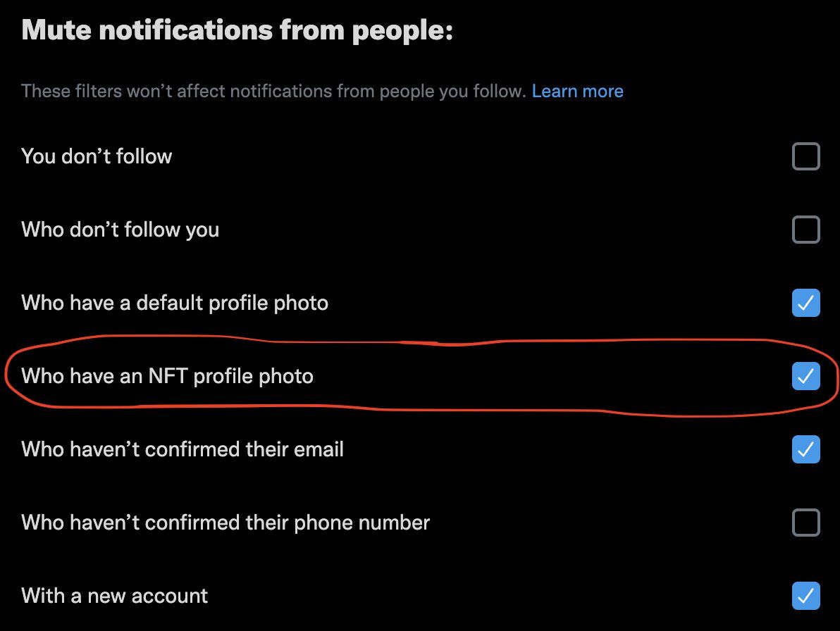Click the "Mute notifications from people:" heading
Image resolution: width=840 pixels, height=631 pixels.
(237, 30)
